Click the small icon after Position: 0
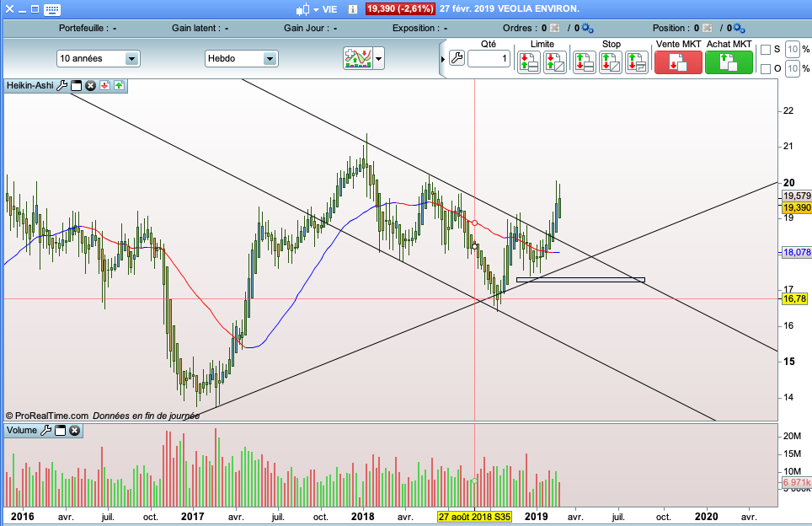Image resolution: width=812 pixels, height=526 pixels. coord(707,28)
